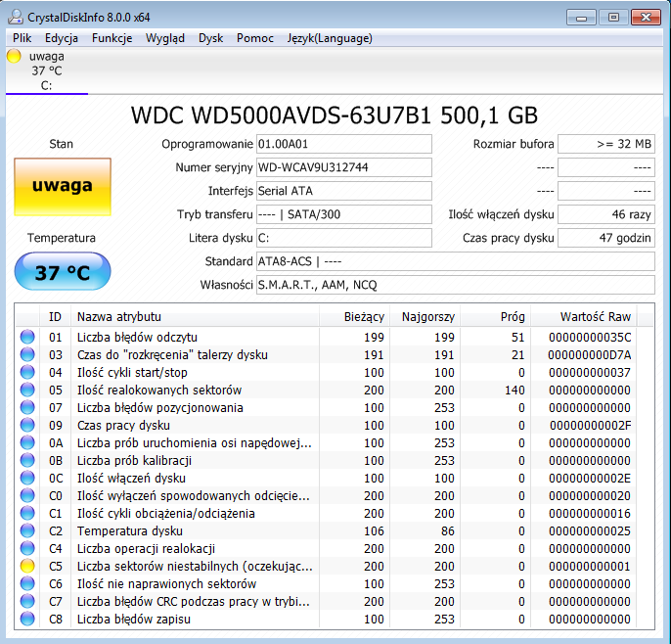Image resolution: width=671 pixels, height=644 pixels.
Task: Click the Próg column header
Action: point(496,317)
